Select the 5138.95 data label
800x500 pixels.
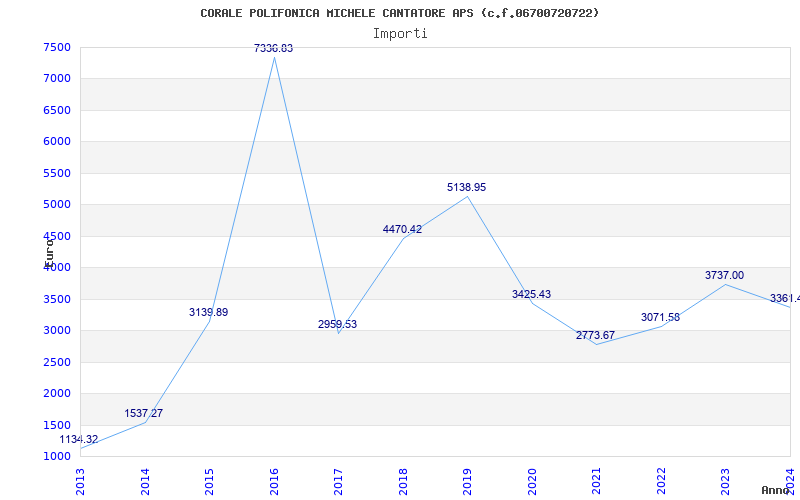[466, 187]
